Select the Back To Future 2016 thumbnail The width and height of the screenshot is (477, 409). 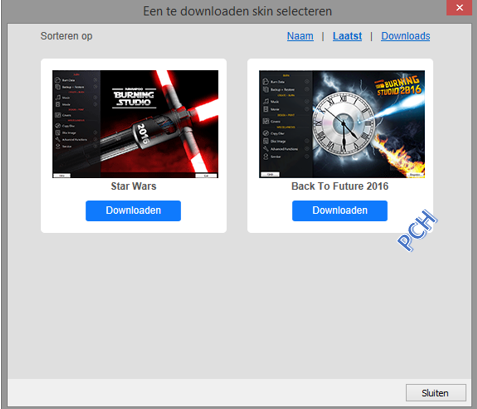pos(342,124)
